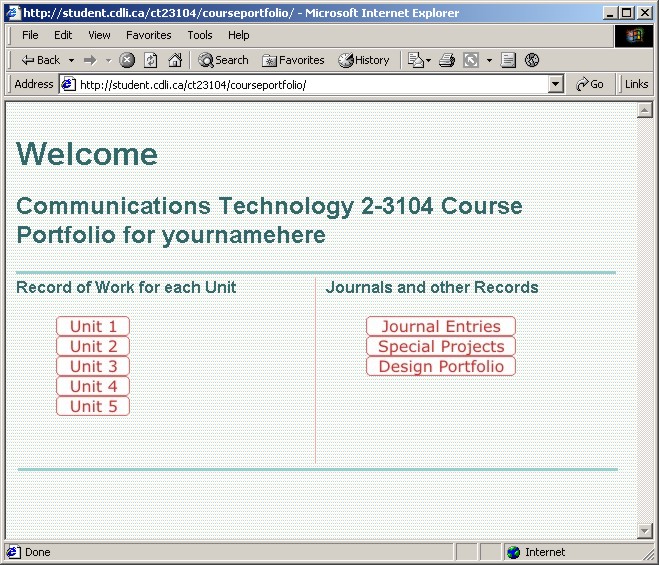This screenshot has width=659, height=565.
Task: Click 'Journals and other Records' heading
Action: pos(432,288)
